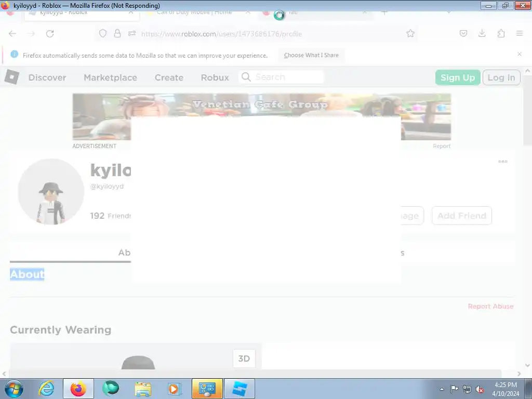Open the site permissions icon in address bar
Image resolution: width=532 pixels, height=399 pixels.
(x=132, y=33)
